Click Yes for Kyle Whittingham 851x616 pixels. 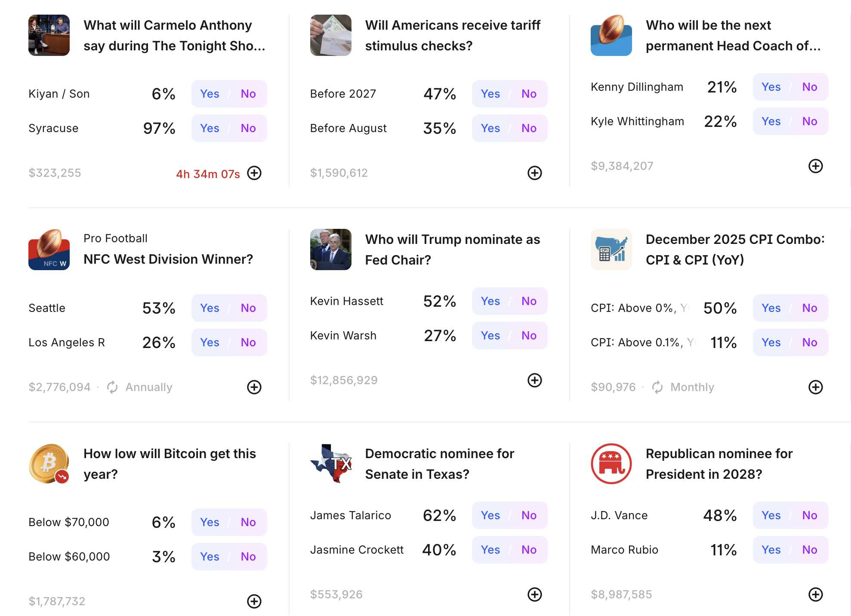[x=771, y=121]
